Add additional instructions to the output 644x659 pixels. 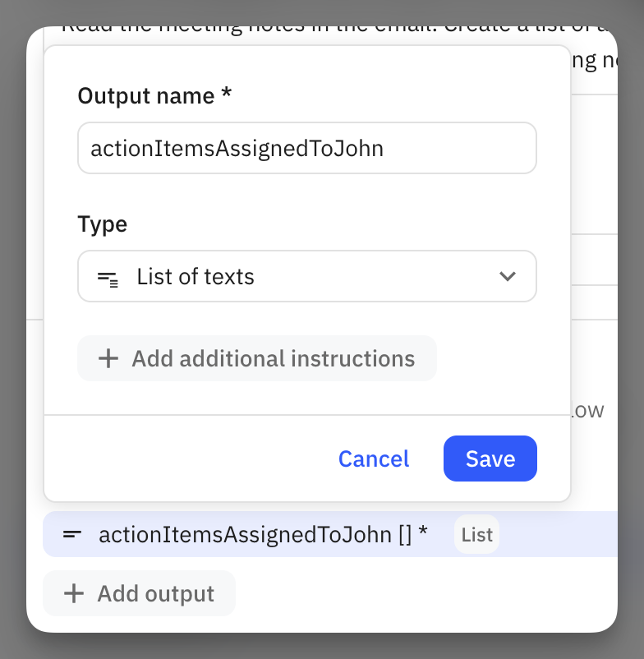(x=257, y=358)
